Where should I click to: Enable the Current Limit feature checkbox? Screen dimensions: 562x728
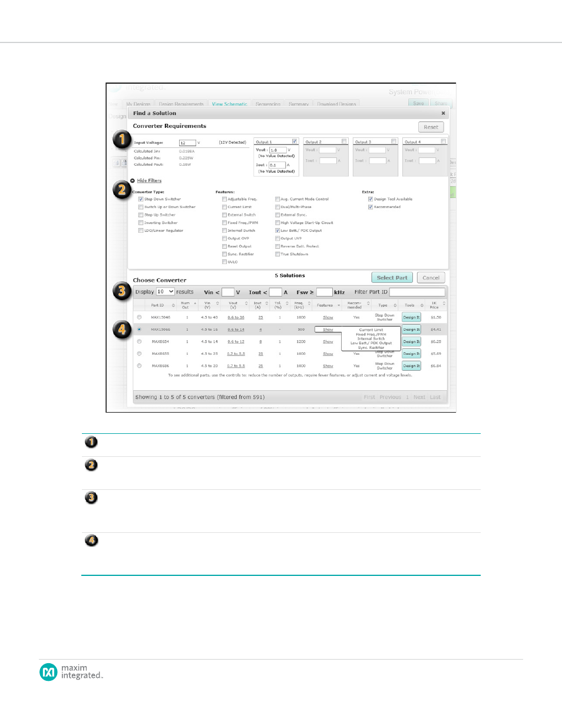coord(224,207)
